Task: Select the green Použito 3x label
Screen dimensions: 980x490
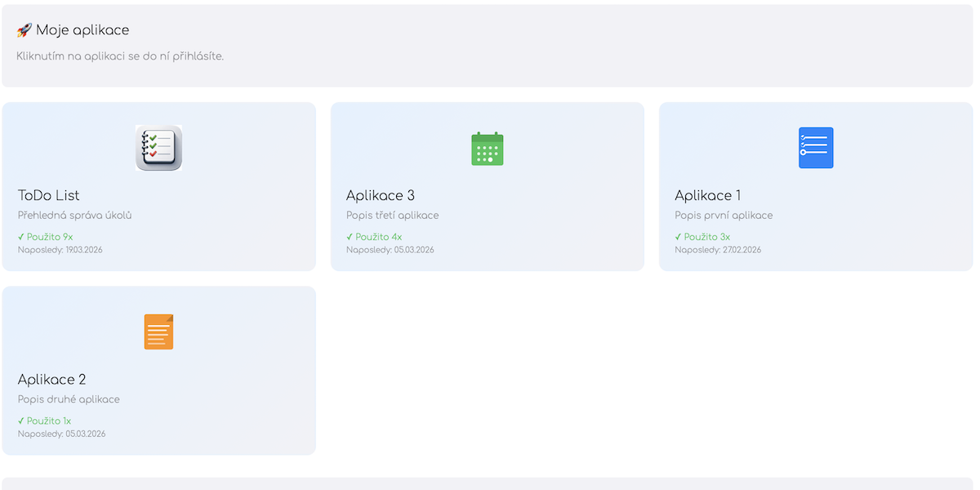Action: pos(706,236)
